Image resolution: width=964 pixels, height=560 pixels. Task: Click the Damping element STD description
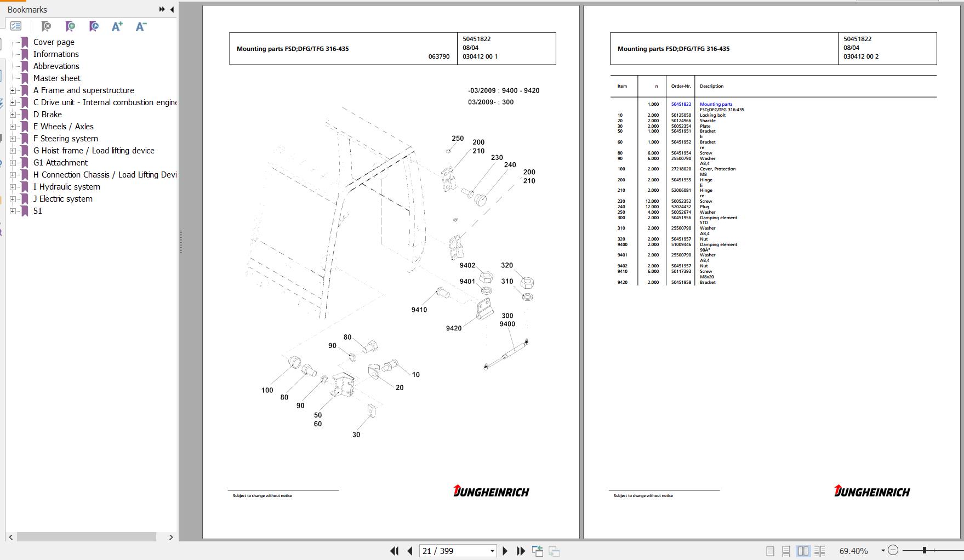pos(718,220)
